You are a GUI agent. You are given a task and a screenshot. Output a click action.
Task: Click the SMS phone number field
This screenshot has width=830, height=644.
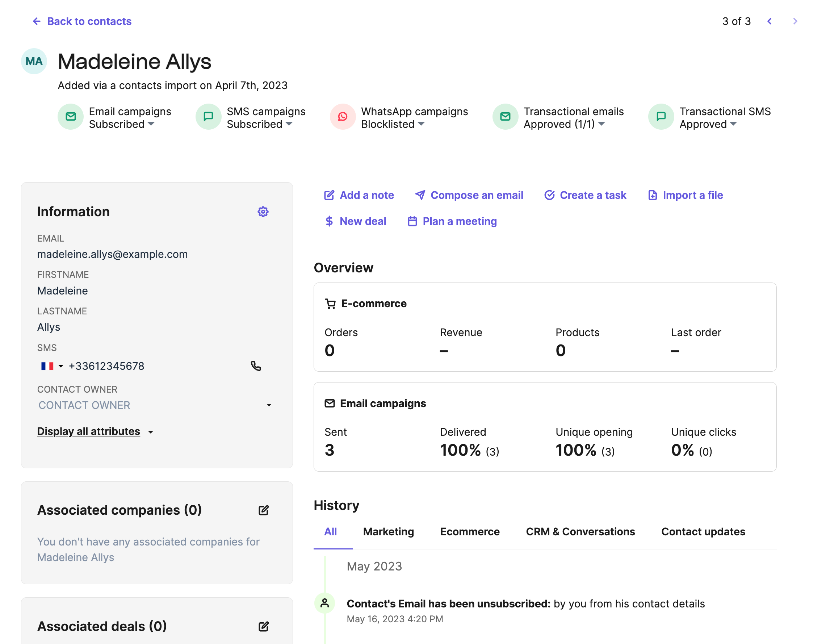click(x=106, y=366)
